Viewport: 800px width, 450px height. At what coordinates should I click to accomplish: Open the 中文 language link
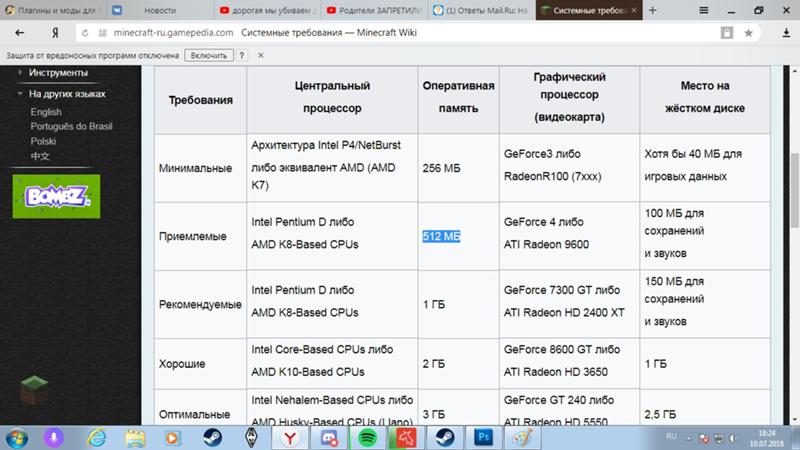pyautogui.click(x=40, y=156)
